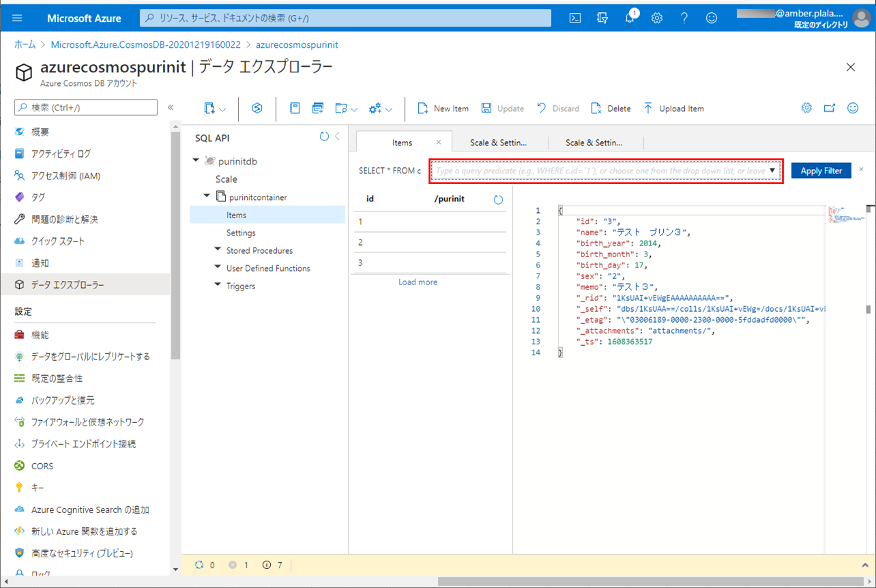Open Data Explorer in full screen icon
Screen dimensions: 876x588
tap(830, 108)
